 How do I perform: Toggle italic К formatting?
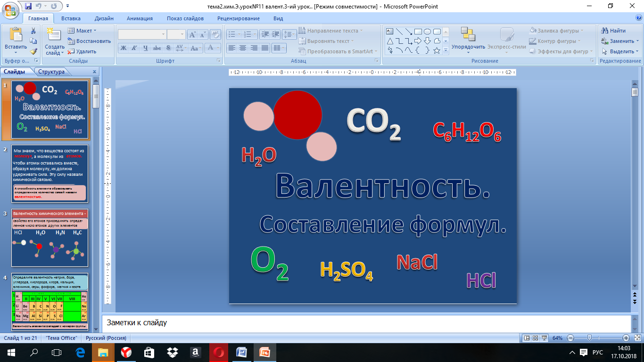click(134, 48)
